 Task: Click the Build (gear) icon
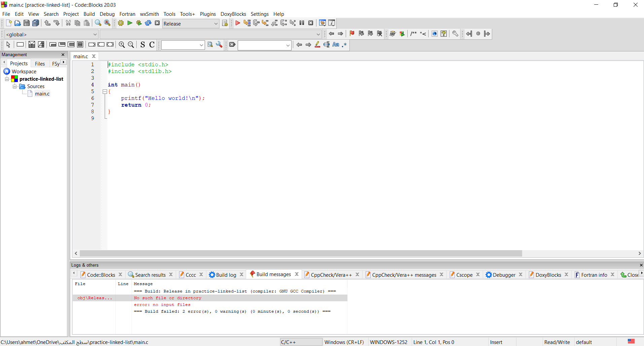pos(120,23)
